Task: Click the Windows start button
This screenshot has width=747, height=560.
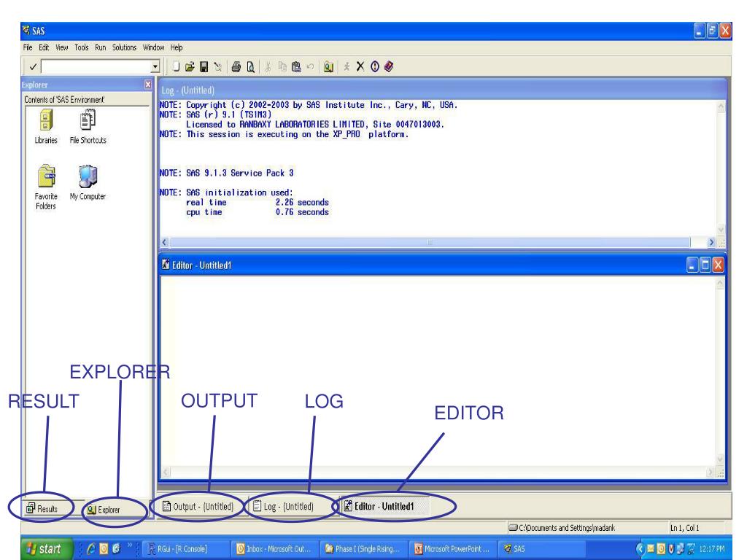Action: 46,548
